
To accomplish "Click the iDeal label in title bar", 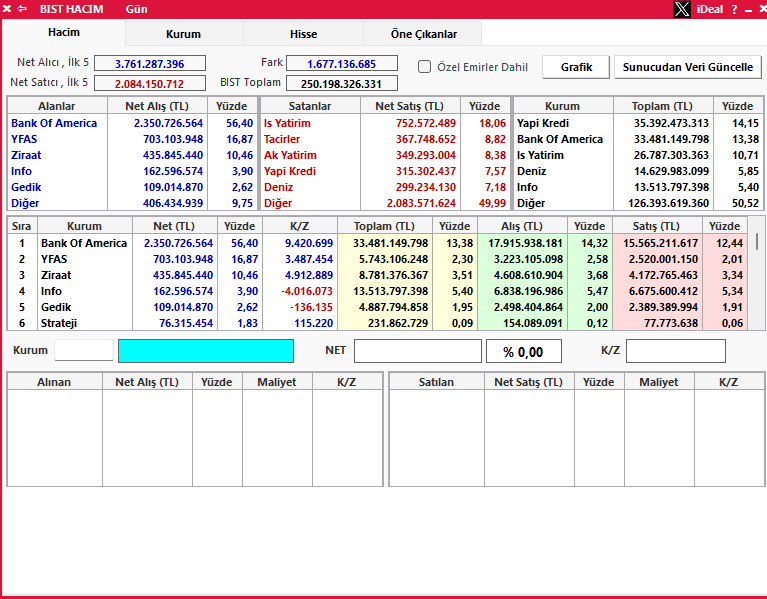I will (709, 9).
